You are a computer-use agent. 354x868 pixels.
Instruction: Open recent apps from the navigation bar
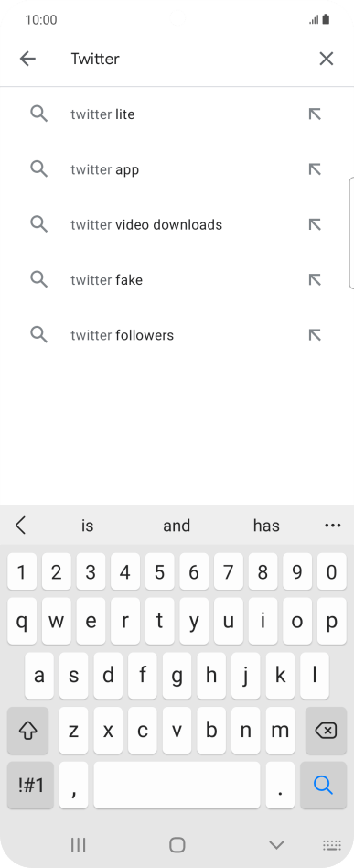[78, 845]
